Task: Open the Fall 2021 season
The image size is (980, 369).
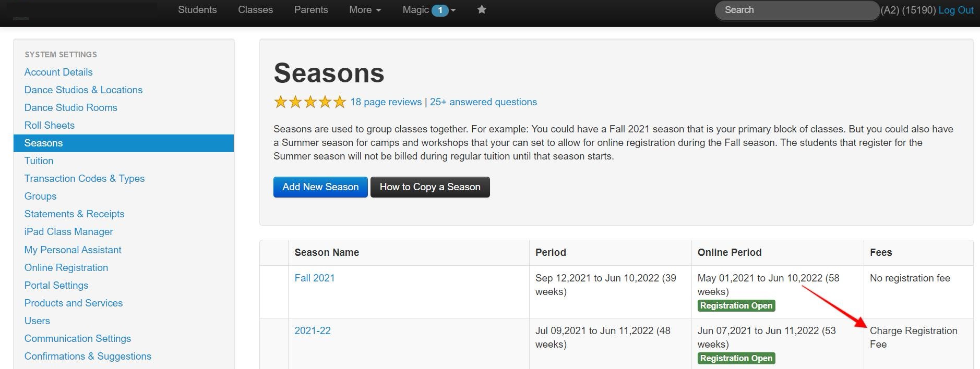Action: [x=315, y=278]
